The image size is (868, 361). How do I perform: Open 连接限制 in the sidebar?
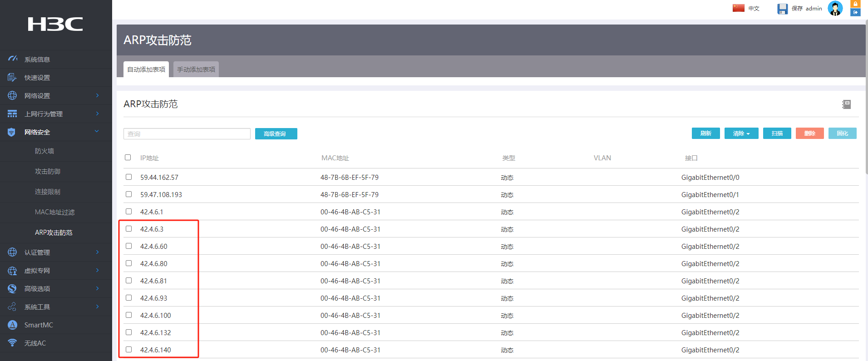(x=48, y=192)
